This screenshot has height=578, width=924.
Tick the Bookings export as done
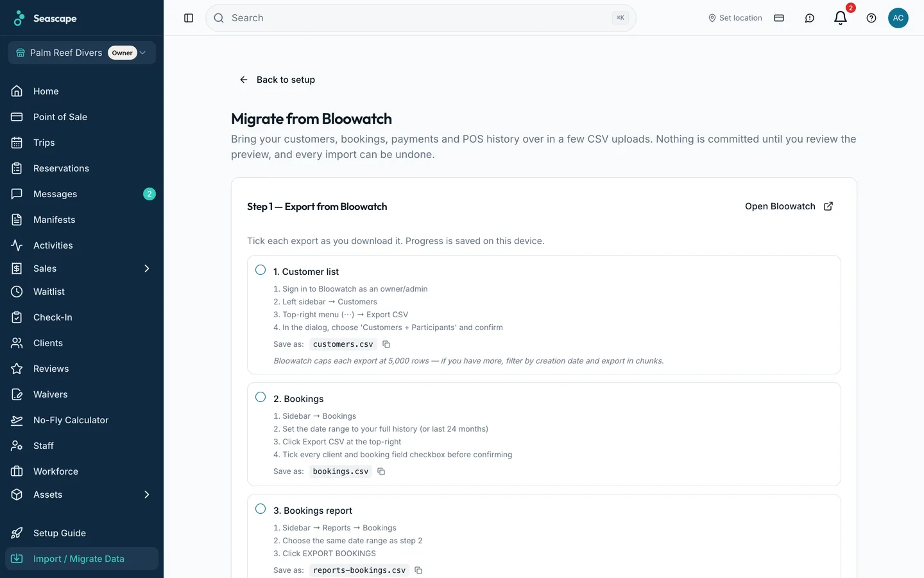pyautogui.click(x=261, y=397)
